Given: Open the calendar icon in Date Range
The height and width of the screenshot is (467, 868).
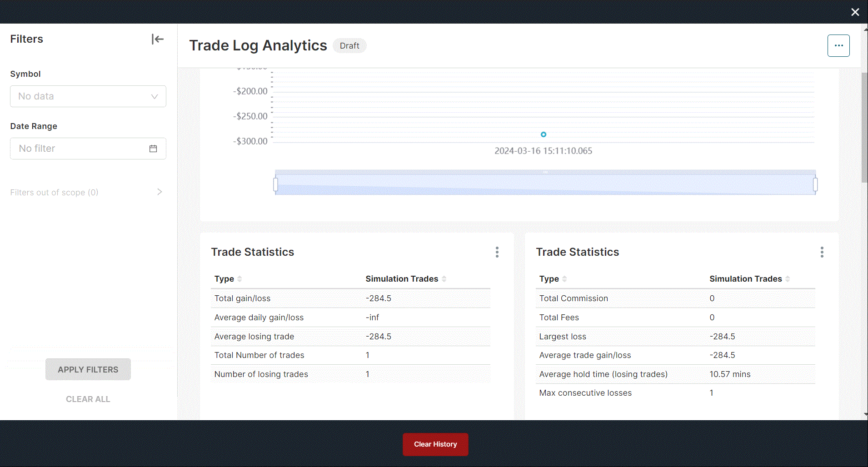Looking at the screenshot, I should [153, 149].
